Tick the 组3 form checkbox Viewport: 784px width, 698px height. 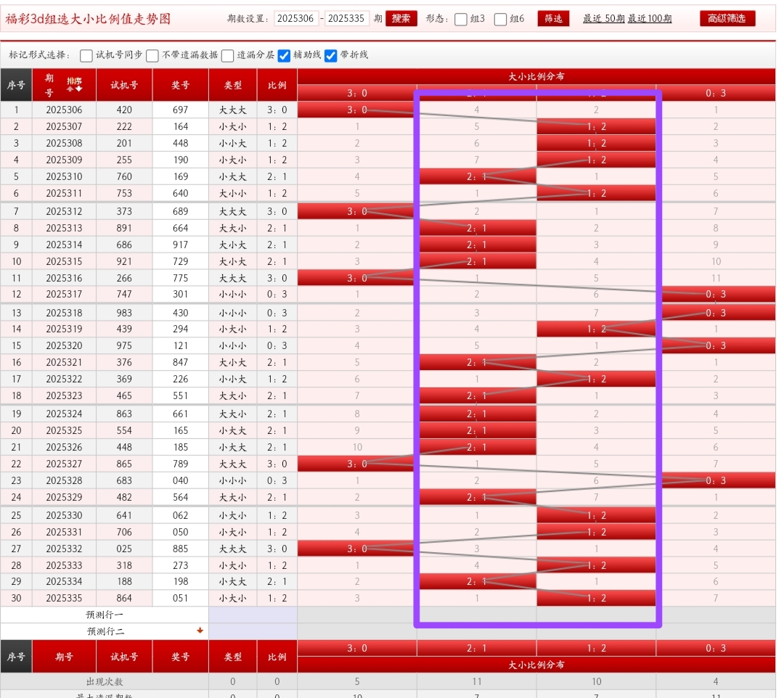pos(461,20)
